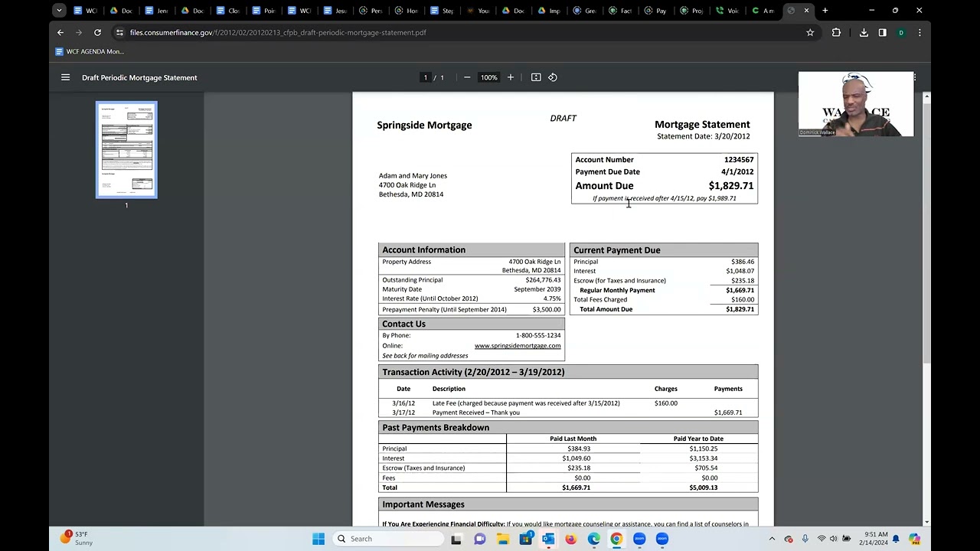Open Google Chrome taskbar icon

tap(616, 539)
